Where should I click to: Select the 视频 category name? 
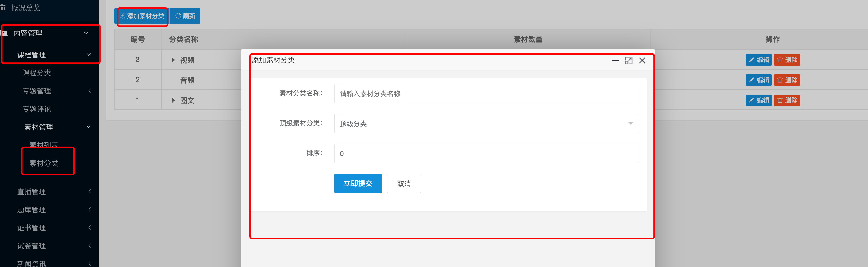pyautogui.click(x=187, y=60)
